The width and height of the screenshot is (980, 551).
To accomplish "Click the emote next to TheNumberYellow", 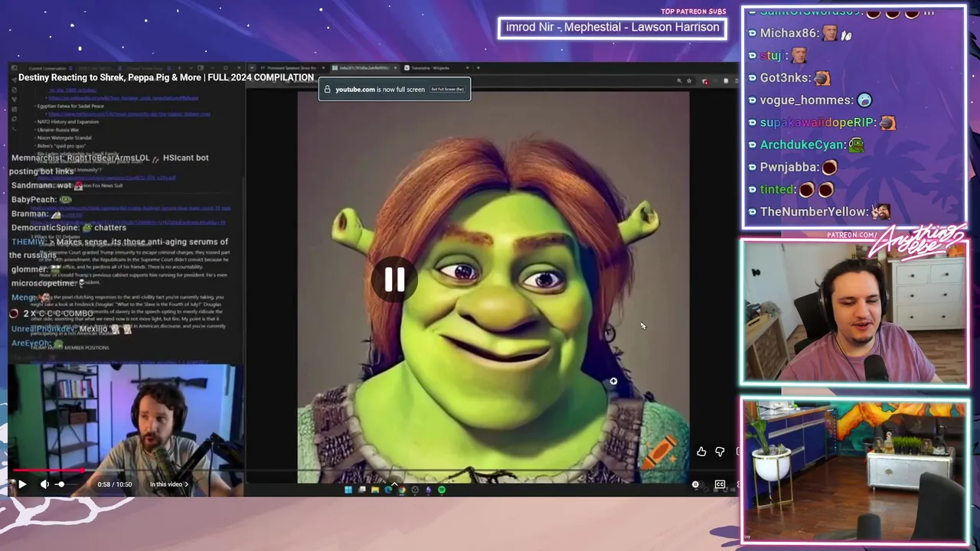I will pos(880,211).
